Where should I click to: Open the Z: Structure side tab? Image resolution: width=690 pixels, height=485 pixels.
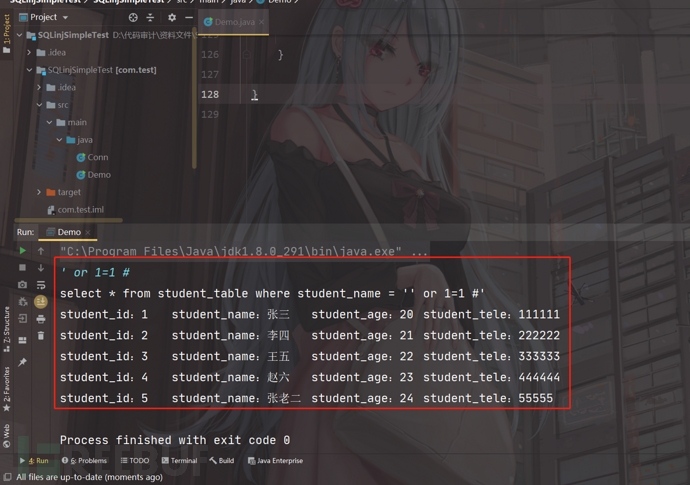[x=6, y=329]
